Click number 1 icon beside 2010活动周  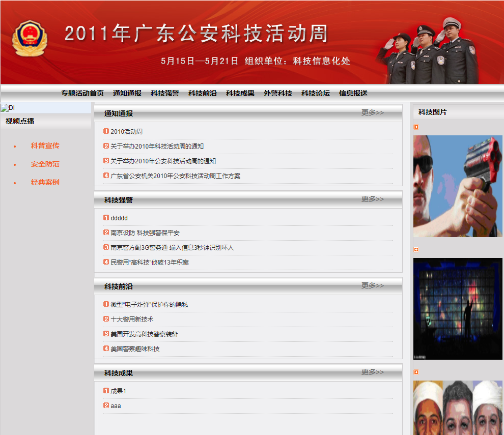point(106,131)
